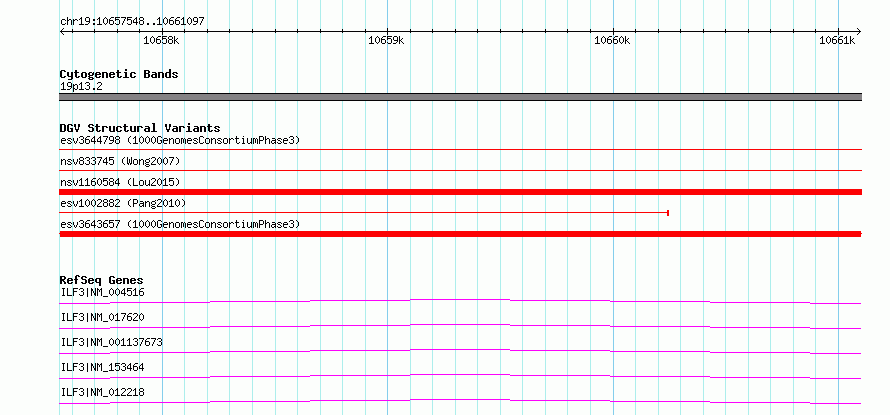This screenshot has width=890, height=415.
Task: Click the 10660k ruler tick label
Action: pos(612,40)
